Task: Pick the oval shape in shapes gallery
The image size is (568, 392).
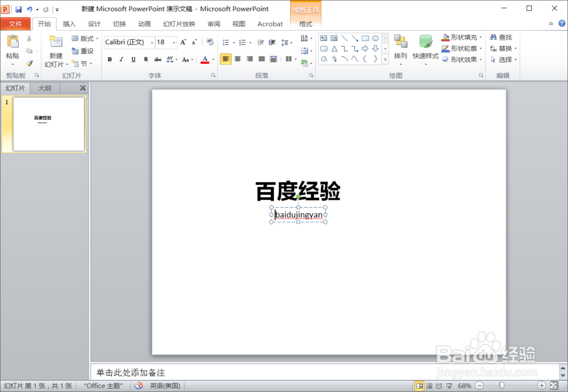Action: [375, 39]
